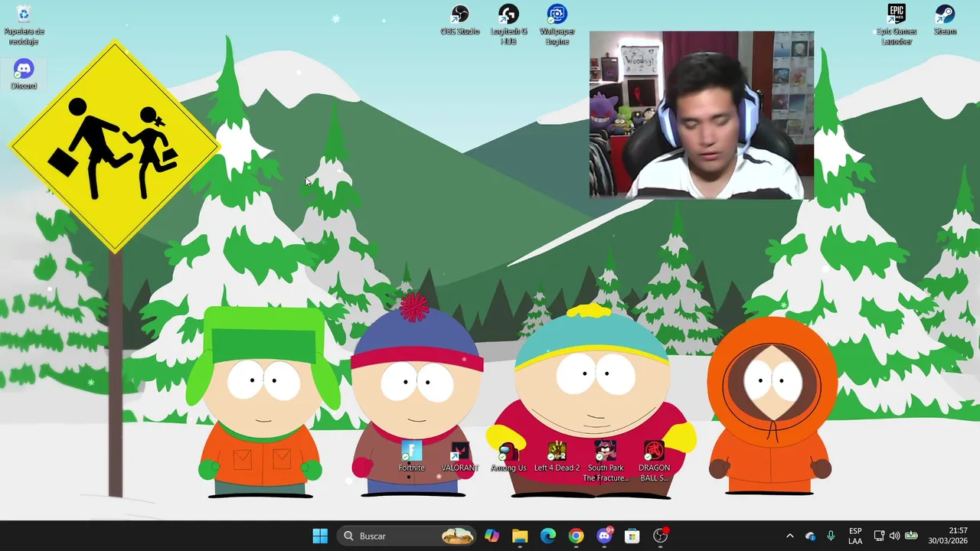Viewport: 980px width, 551px height.
Task: Select the South Park The Fractured shortcut
Action: pyautogui.click(x=606, y=461)
